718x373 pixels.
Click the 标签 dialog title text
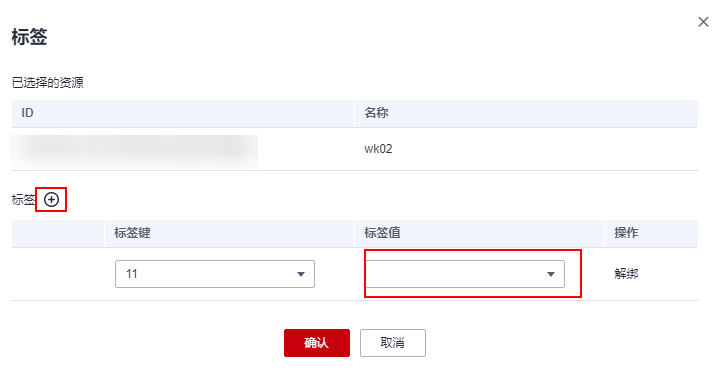tap(29, 37)
